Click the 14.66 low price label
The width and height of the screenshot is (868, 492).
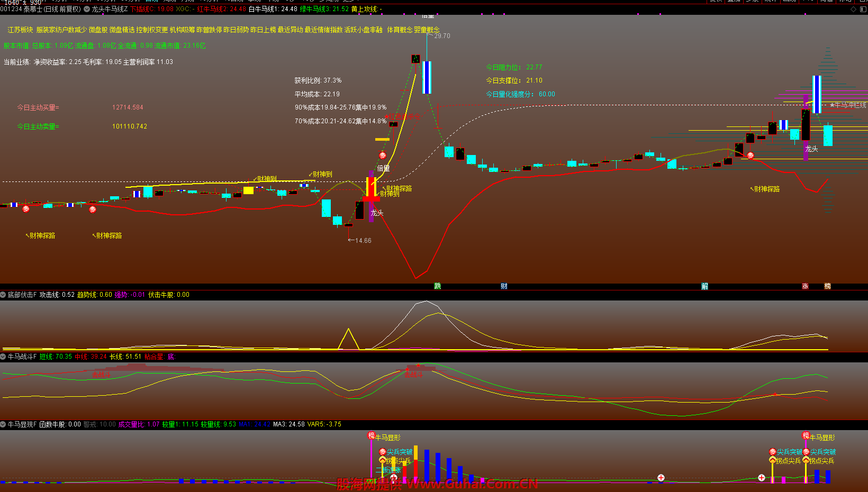(363, 241)
